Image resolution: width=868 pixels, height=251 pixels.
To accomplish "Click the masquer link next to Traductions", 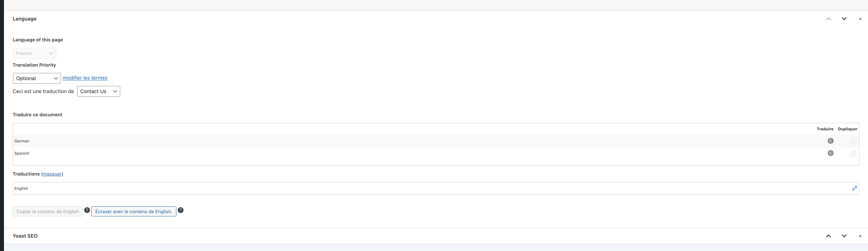I will click(52, 174).
